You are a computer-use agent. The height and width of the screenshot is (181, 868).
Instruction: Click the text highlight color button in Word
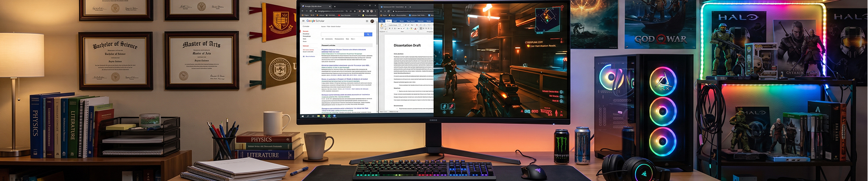pyautogui.click(x=411, y=29)
